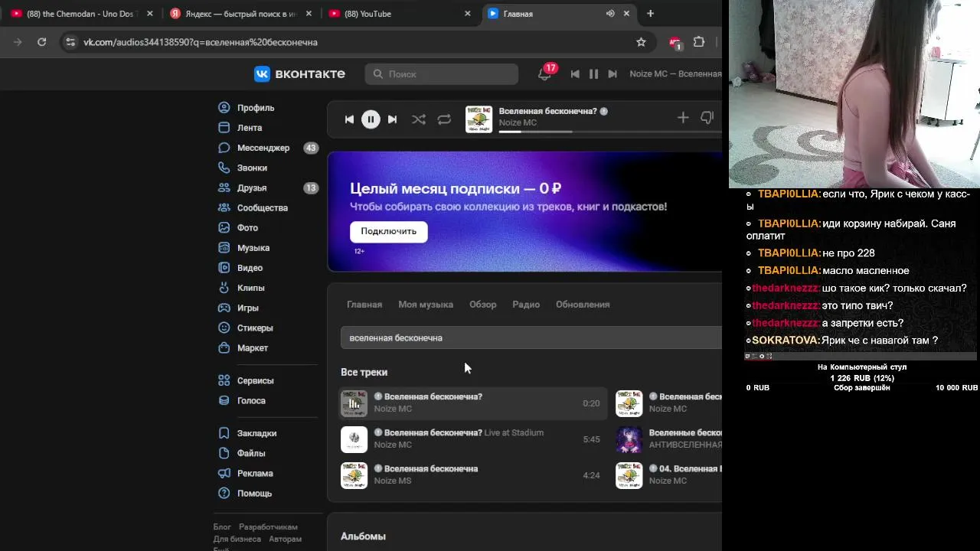Pause from the top header controls
980x551 pixels.
(x=593, y=74)
